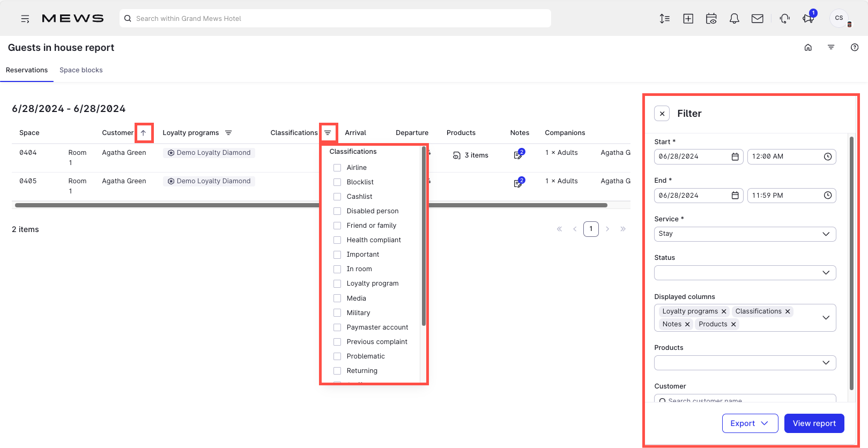Screen dimensions: 868x448
Task: Open the Status dropdown
Action: coord(745,273)
